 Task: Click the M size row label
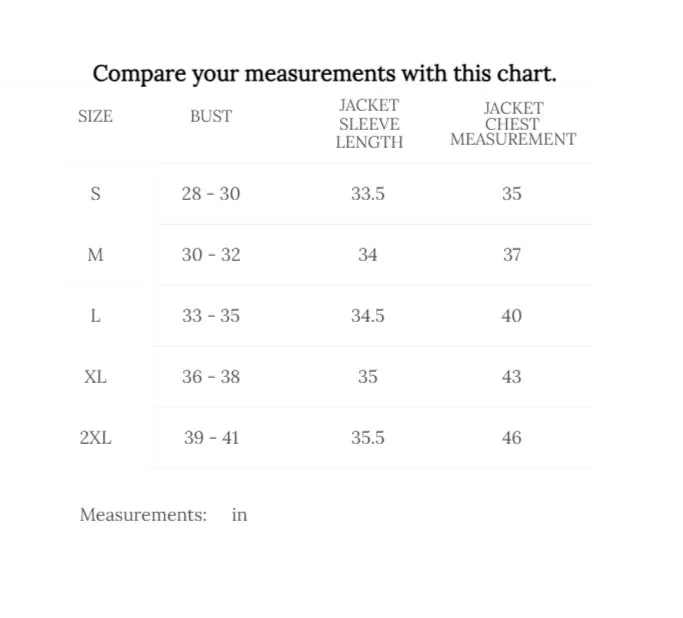(95, 255)
